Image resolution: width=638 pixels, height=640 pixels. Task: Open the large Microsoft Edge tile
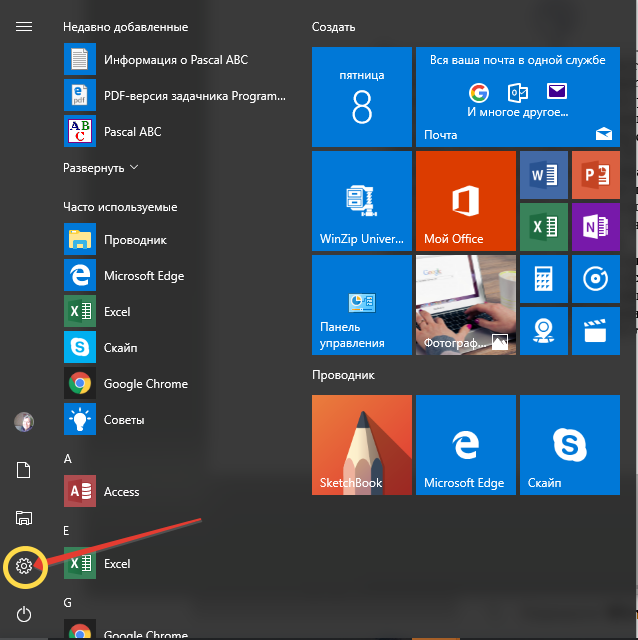coord(466,445)
